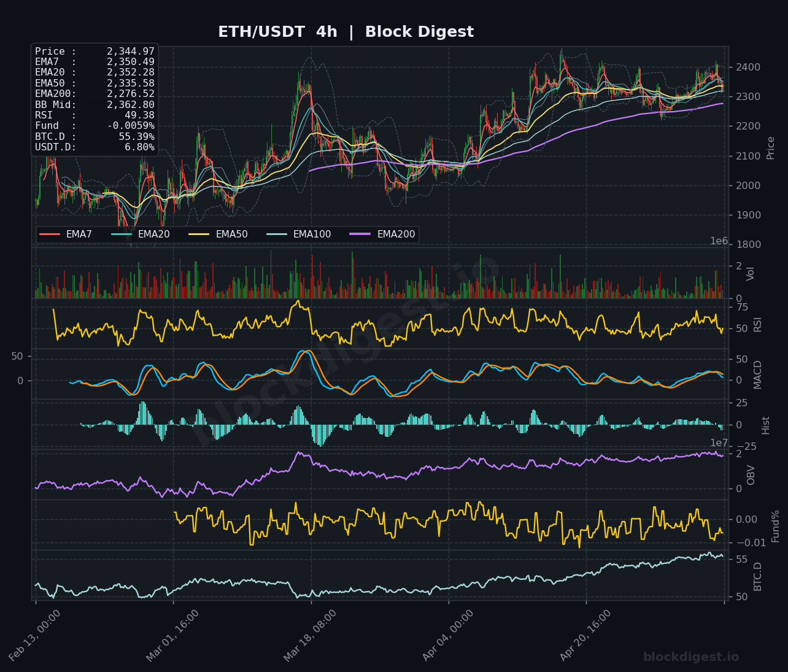Click the Mar 01, 16:00 date label

172,635
